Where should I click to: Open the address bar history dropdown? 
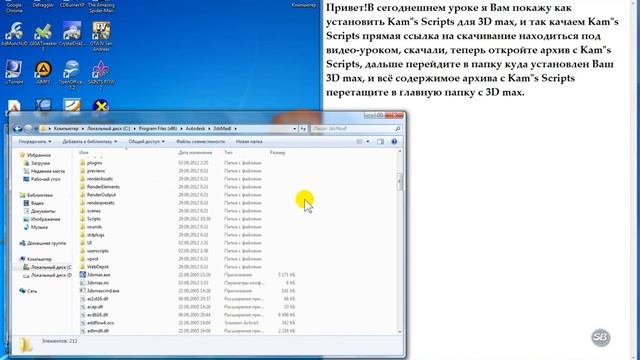[294, 129]
